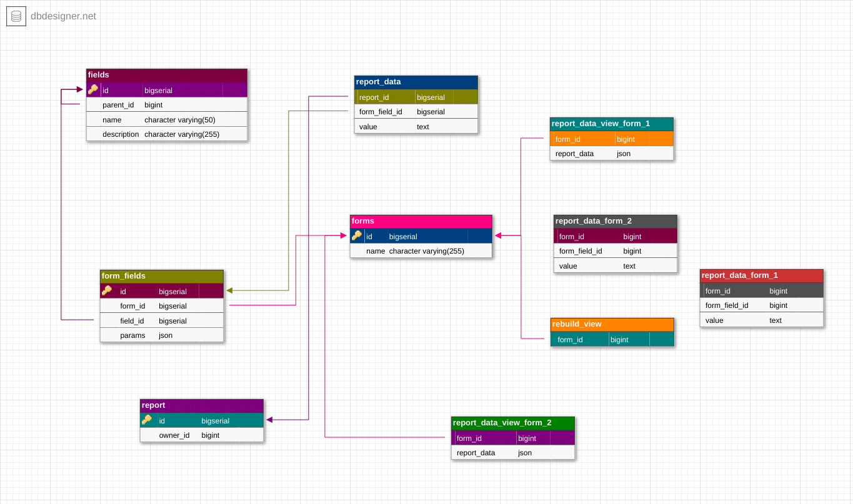Click the primary key icon in fields table
Viewport: 853px width, 504px height.
click(92, 89)
